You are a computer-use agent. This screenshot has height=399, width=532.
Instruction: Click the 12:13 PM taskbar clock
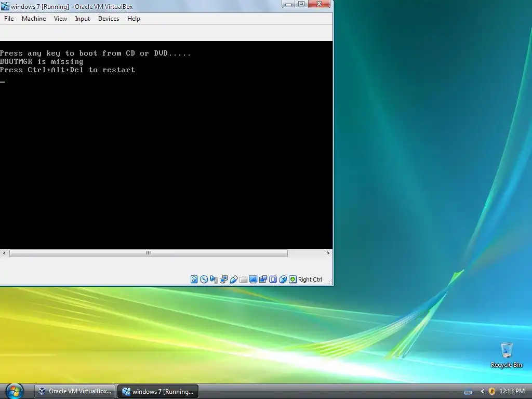tap(512, 391)
